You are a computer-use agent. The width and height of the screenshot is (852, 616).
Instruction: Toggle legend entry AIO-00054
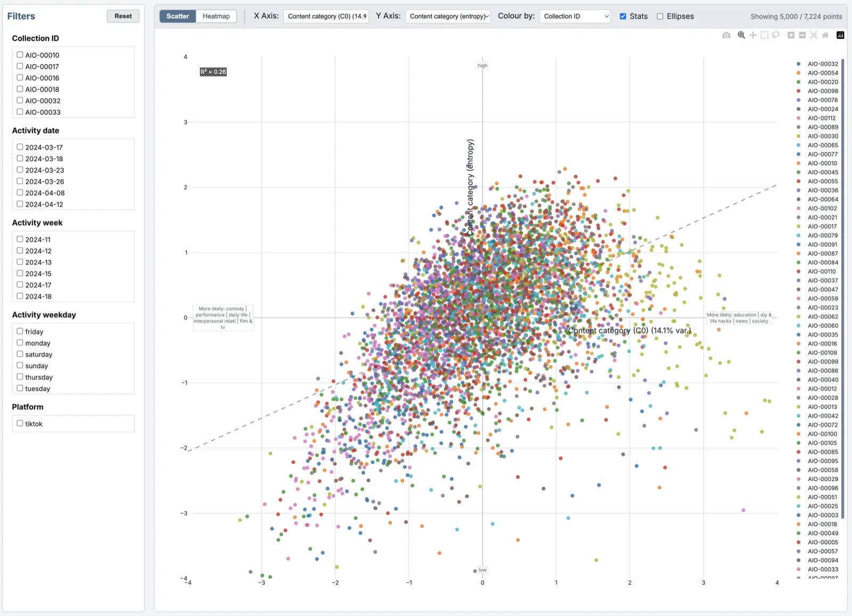click(x=817, y=73)
